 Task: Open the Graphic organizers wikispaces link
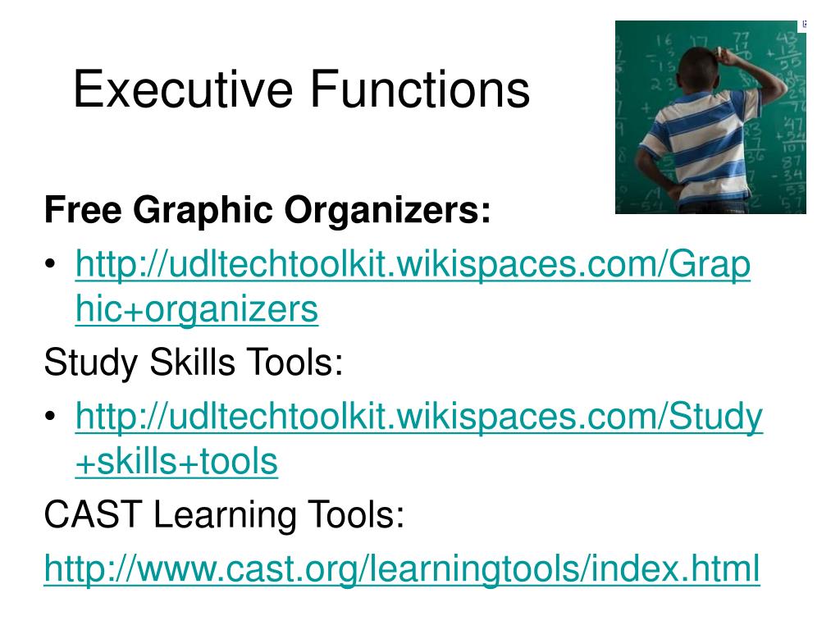coord(413,265)
